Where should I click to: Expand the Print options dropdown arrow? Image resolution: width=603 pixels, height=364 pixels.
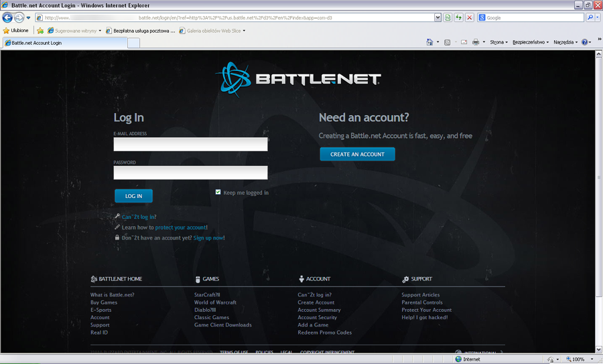coord(484,42)
